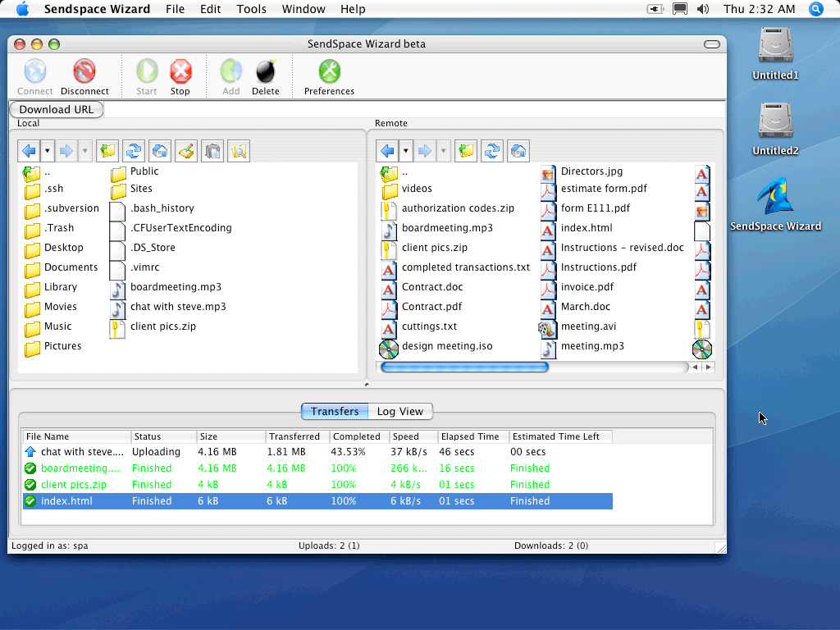The image size is (840, 630).
Task: Switch to the Log View tab
Action: point(400,412)
